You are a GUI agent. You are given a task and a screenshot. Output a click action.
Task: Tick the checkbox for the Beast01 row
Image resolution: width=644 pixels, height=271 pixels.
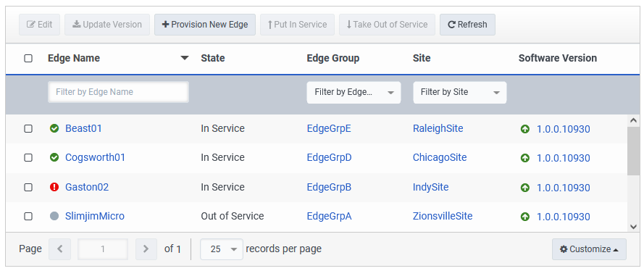(x=28, y=128)
